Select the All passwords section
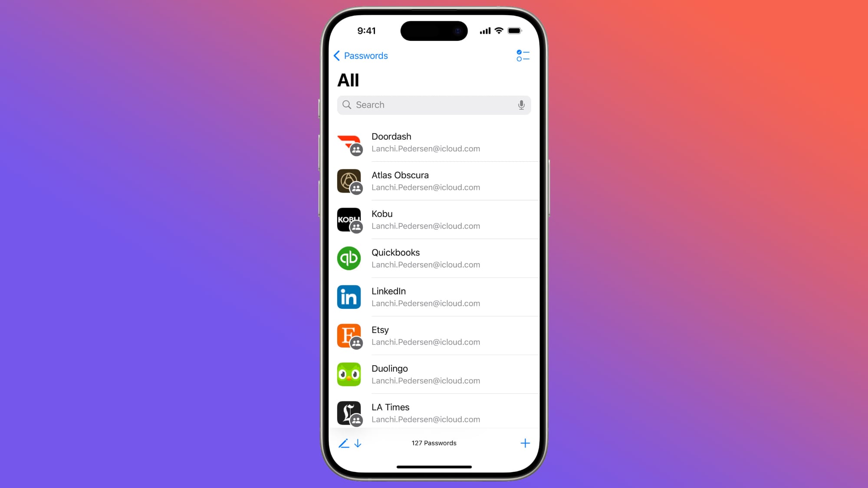868x488 pixels. coord(348,80)
